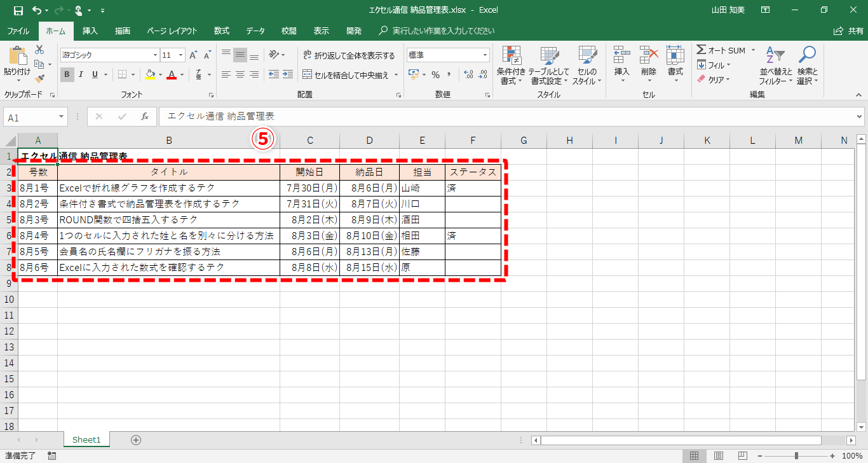Open the number format dropdown (標準)
Viewport: 868px width, 463px height.
pyautogui.click(x=485, y=55)
